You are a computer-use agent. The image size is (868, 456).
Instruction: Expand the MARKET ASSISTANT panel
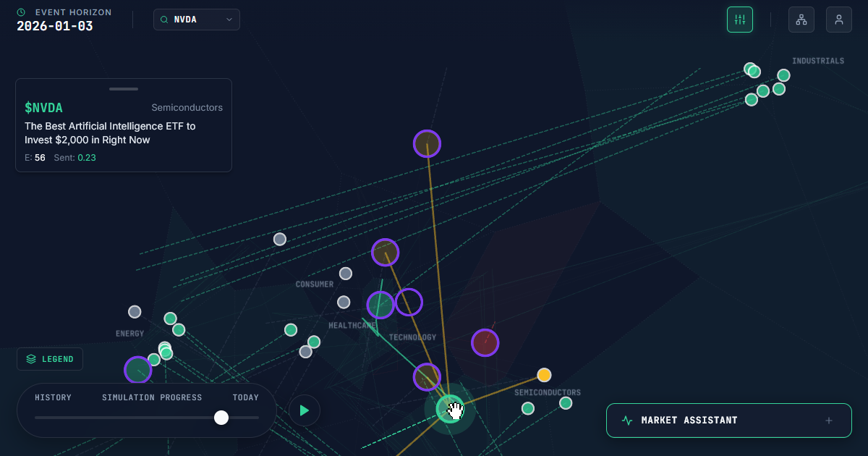point(728,420)
